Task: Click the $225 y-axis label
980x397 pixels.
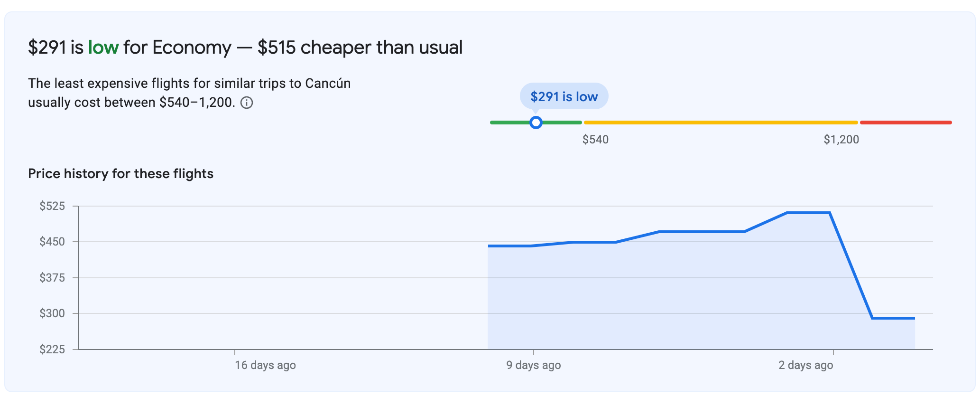Action: pyautogui.click(x=52, y=350)
